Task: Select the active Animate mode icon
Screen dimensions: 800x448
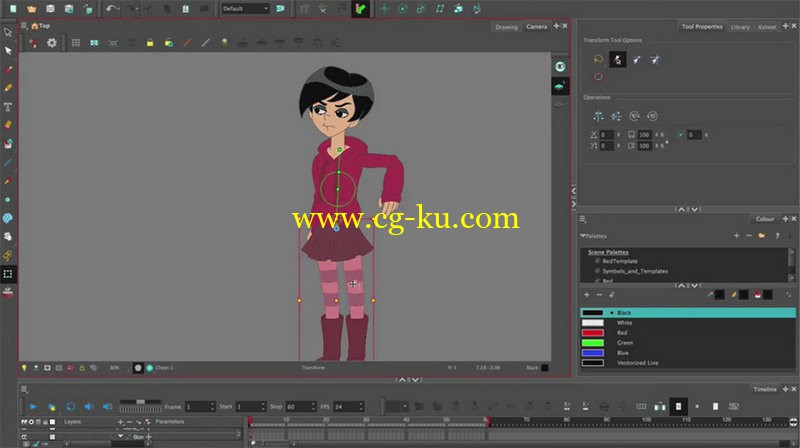Action: pyautogui.click(x=360, y=9)
